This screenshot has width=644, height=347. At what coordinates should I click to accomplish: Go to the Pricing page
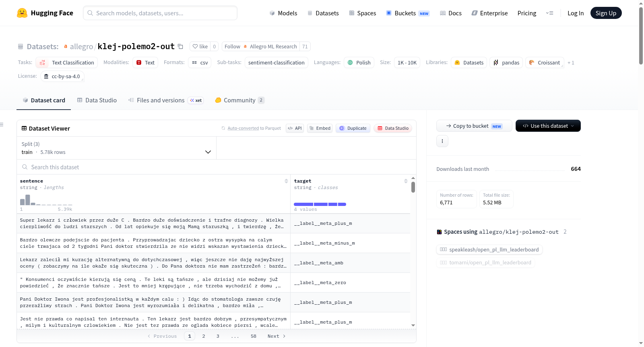click(527, 13)
